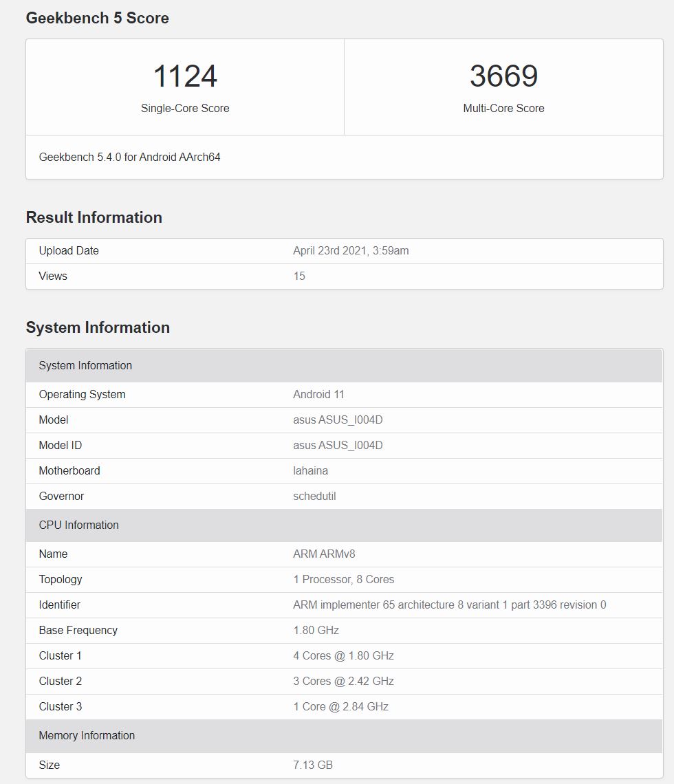
Task: Click the Single-Core Score label
Action: [185, 108]
